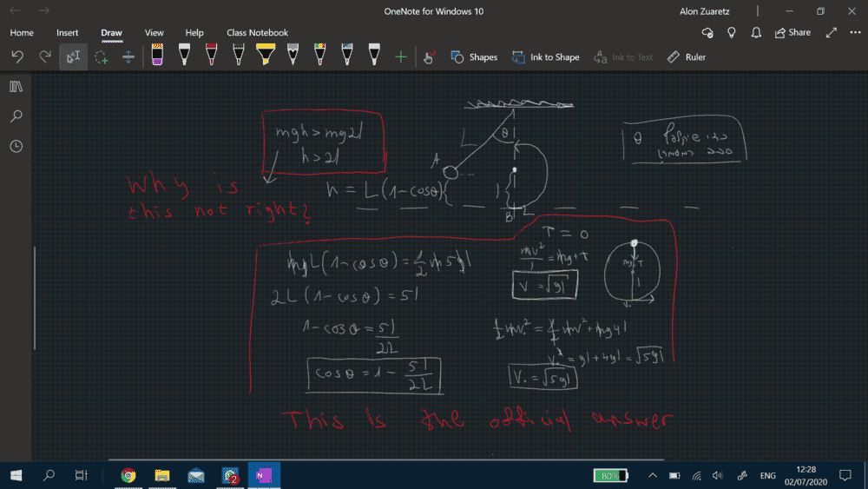
Task: Switch to the Insert tab
Action: [68, 33]
